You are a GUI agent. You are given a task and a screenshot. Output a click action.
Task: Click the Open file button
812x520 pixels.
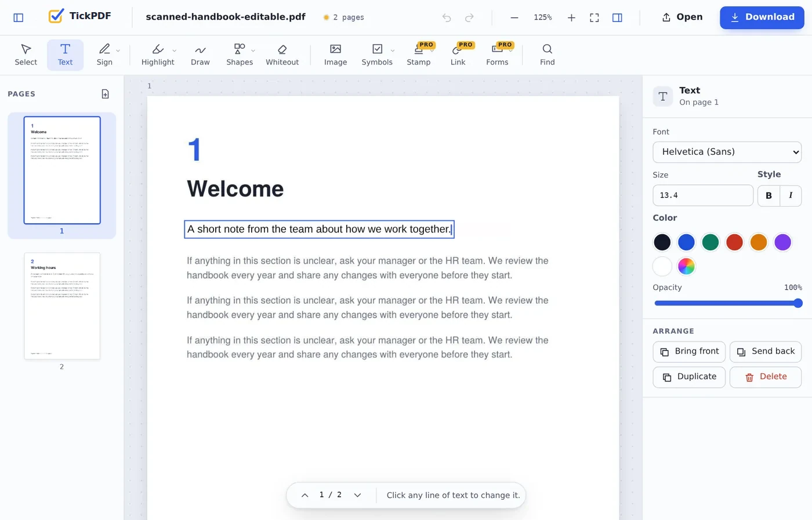(682, 17)
